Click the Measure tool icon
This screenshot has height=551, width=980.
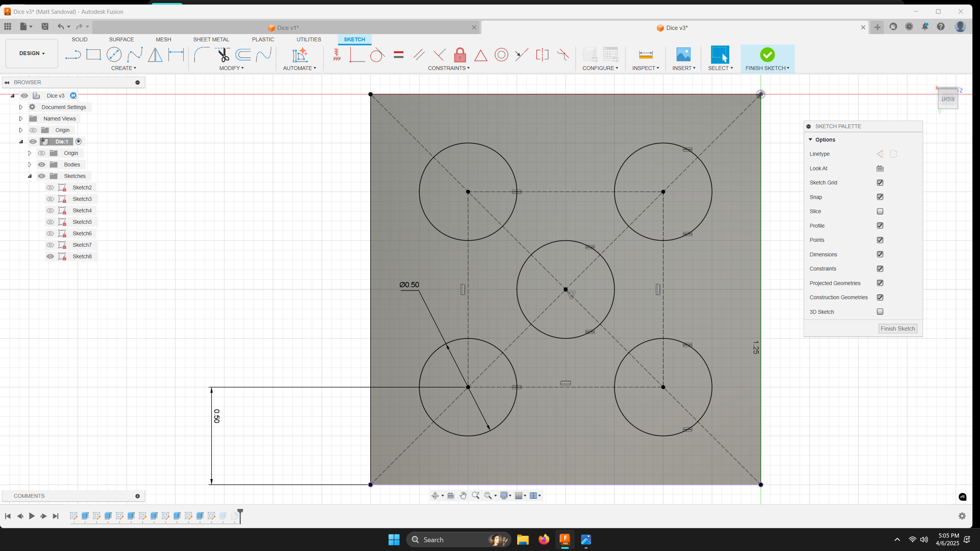click(645, 55)
